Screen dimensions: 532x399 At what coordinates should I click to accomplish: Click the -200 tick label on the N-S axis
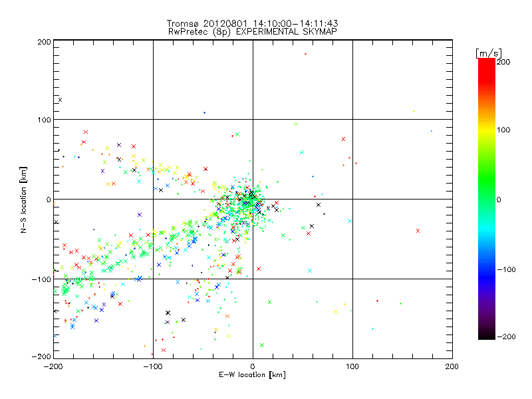(x=41, y=356)
